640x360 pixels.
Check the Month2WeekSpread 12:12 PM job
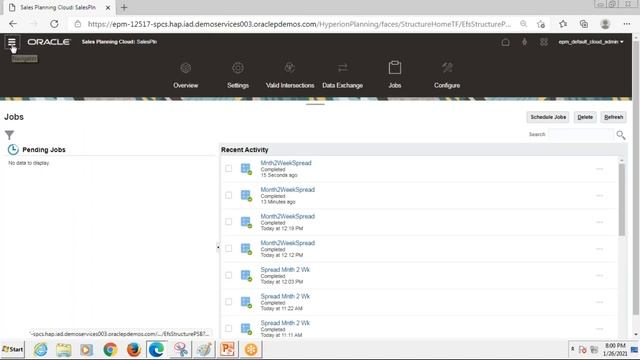click(x=229, y=249)
